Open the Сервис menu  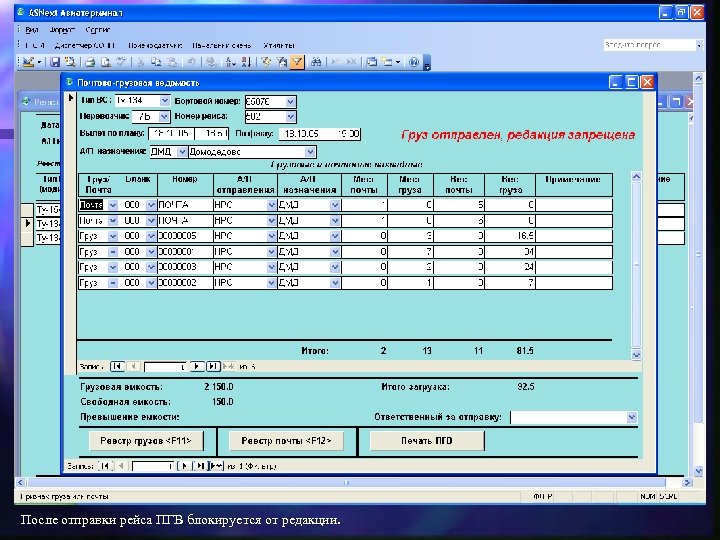97,30
